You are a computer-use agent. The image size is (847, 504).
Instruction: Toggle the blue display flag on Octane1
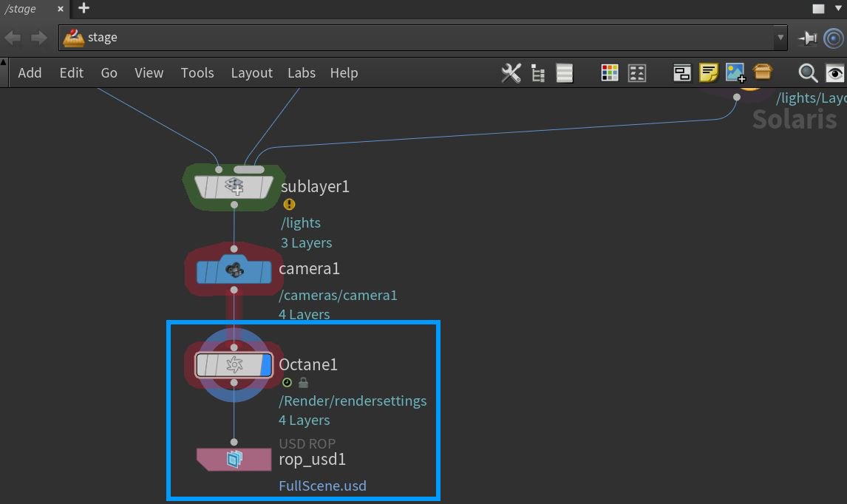click(x=266, y=364)
